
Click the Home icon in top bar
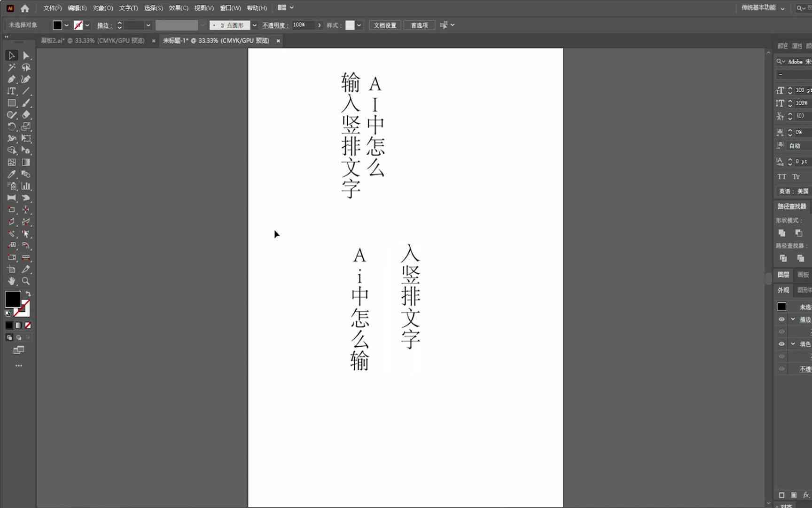(25, 8)
